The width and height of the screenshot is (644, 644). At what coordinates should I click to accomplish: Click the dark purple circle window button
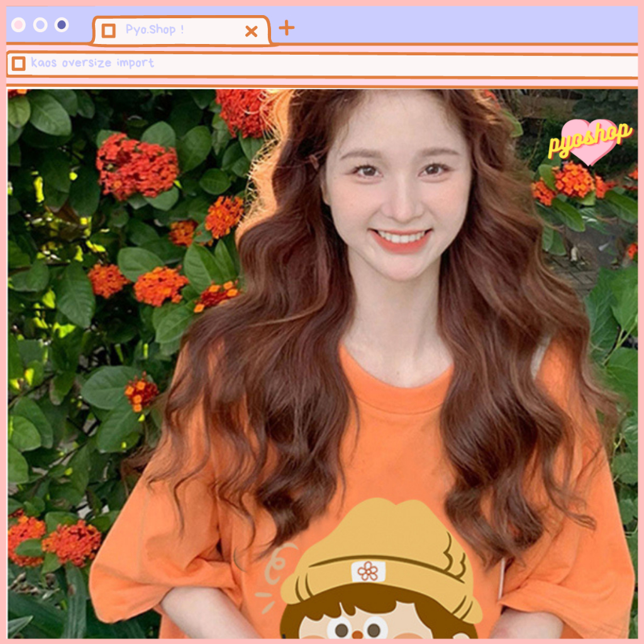click(62, 25)
